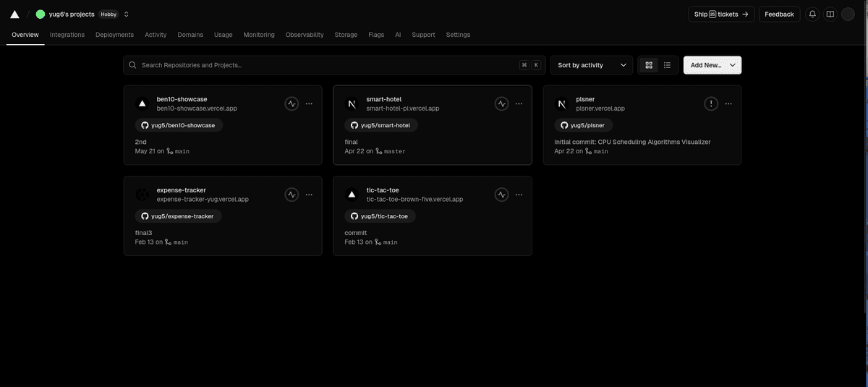
Task: Click the Feedback button
Action: (779, 14)
